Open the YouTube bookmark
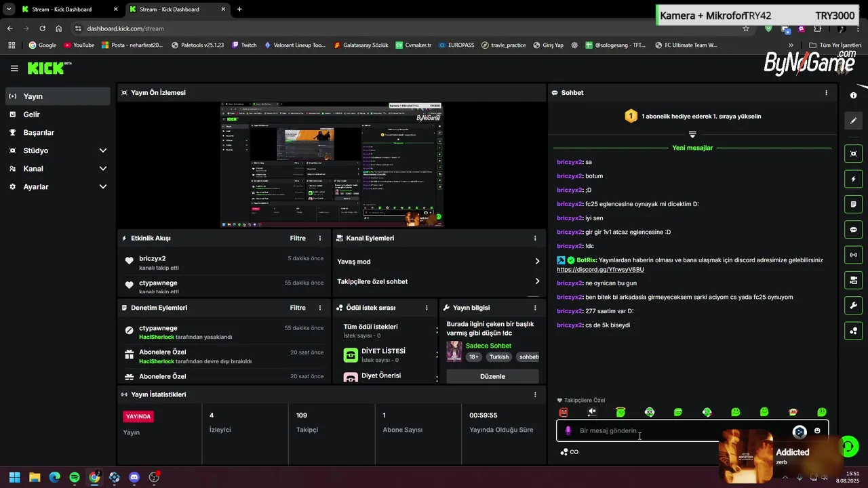Image resolution: width=868 pixels, height=488 pixels. (79, 45)
